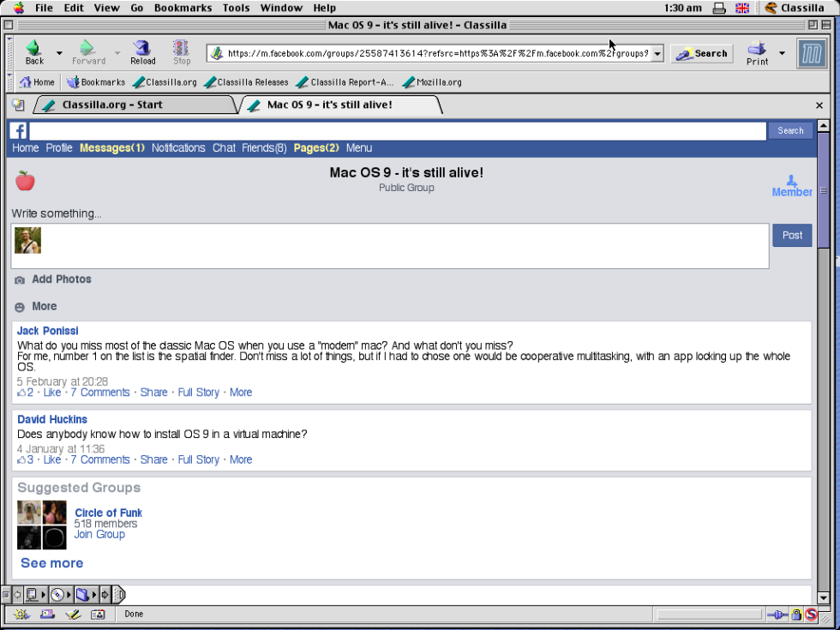
Task: Toggle the online/offline plug icon
Action: point(777,614)
